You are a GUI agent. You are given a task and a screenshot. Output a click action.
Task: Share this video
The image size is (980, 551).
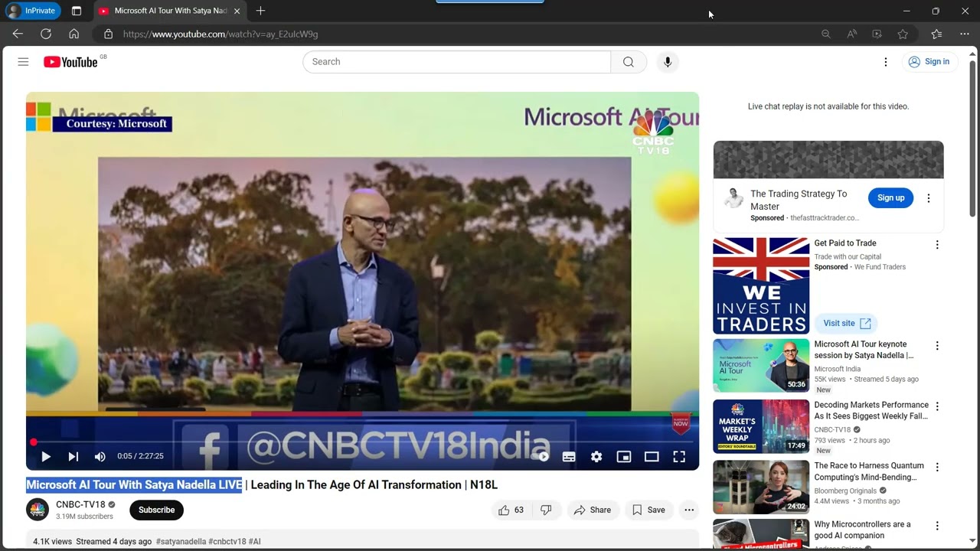(x=593, y=510)
